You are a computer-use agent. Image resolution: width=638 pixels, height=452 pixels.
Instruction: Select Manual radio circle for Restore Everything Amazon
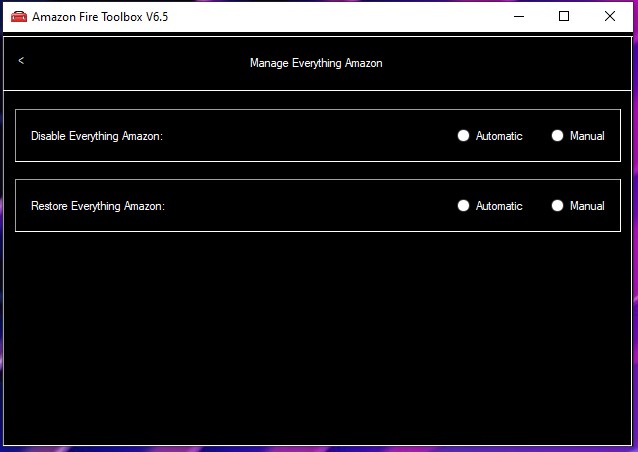pyautogui.click(x=558, y=206)
